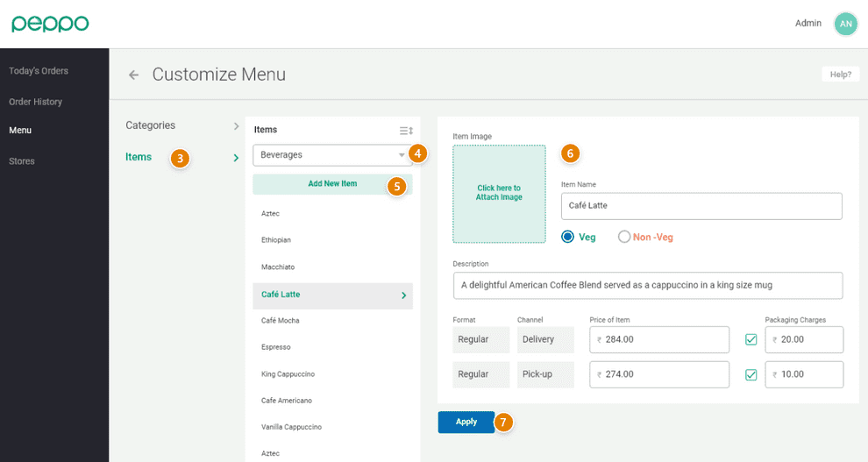Open the Help? link
868x462 pixels.
pos(840,75)
